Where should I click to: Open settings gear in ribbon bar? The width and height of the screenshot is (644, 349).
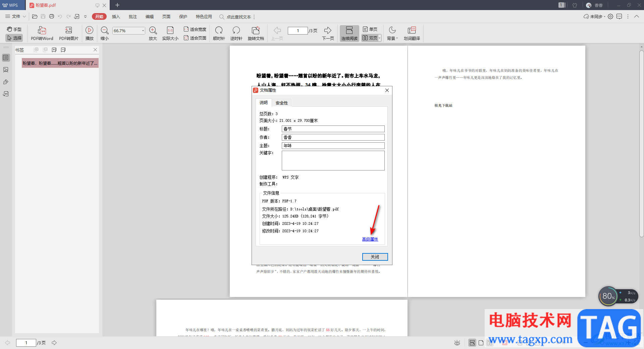click(x=610, y=16)
